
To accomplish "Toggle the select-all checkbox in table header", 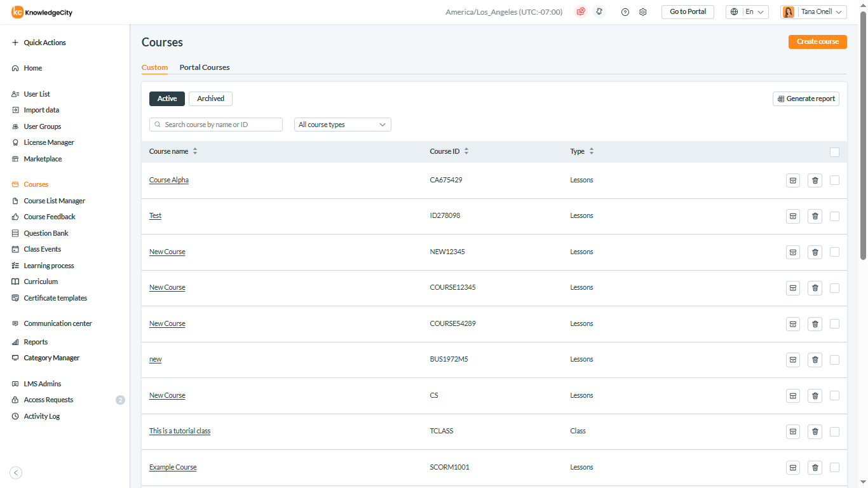I will pyautogui.click(x=834, y=152).
